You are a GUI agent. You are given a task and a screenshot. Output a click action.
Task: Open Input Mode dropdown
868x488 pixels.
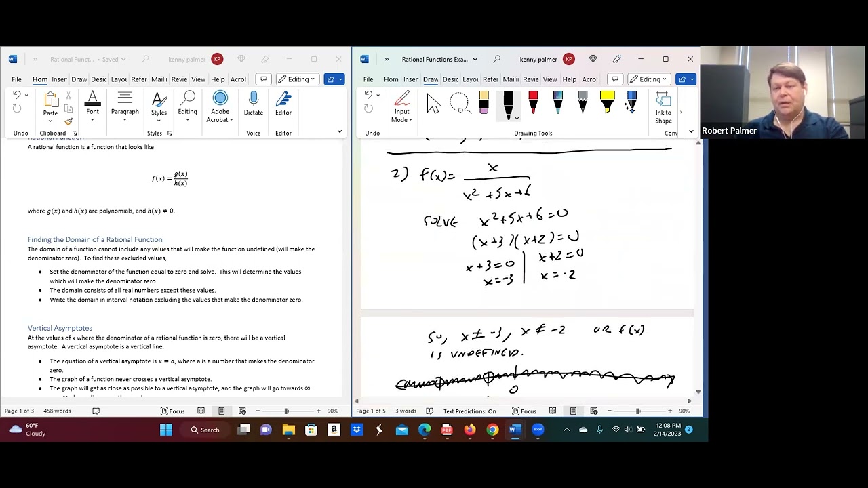point(401,108)
